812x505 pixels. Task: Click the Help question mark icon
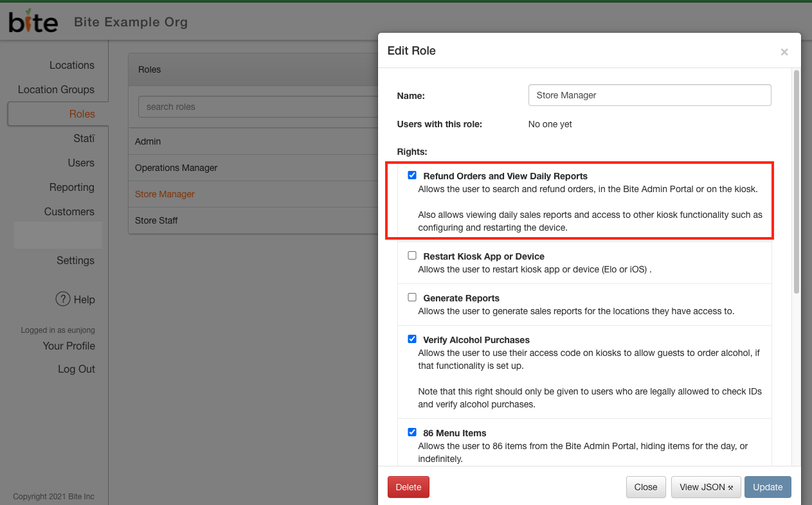tap(62, 299)
